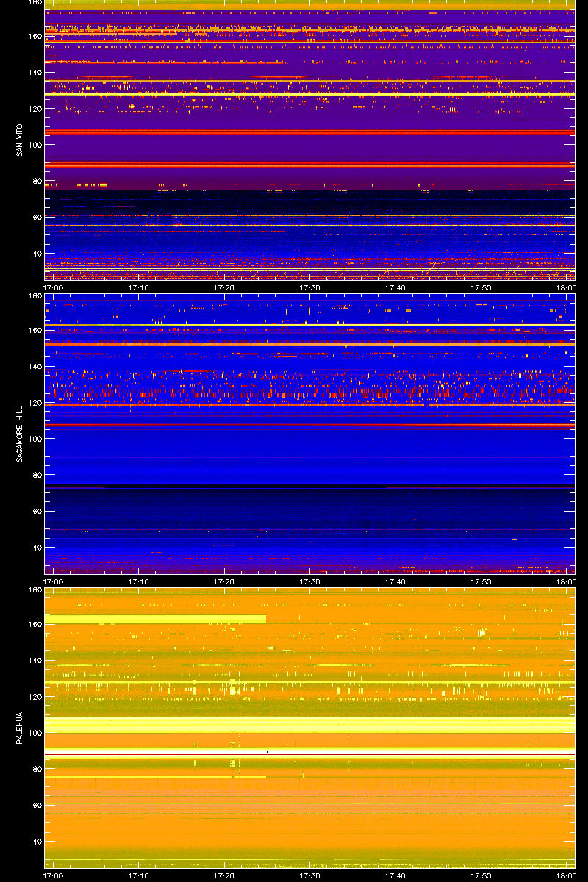Select the 17:40 time label under San Vito panel
This screenshot has width=588, height=882.
396,288
